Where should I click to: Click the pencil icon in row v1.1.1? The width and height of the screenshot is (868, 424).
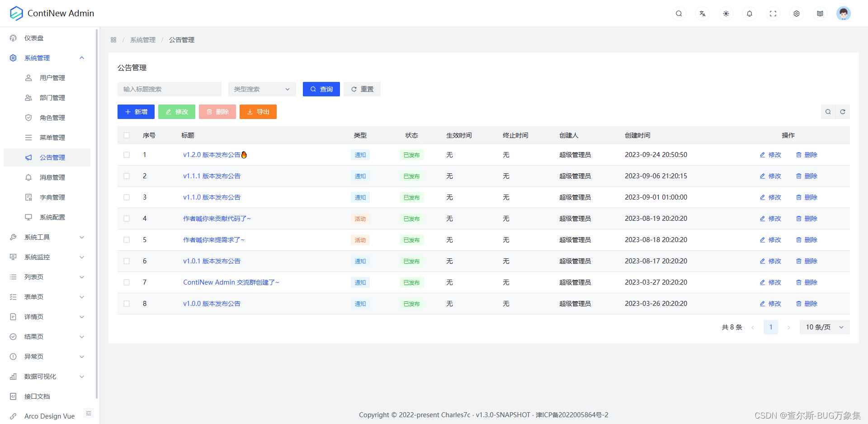(x=763, y=176)
